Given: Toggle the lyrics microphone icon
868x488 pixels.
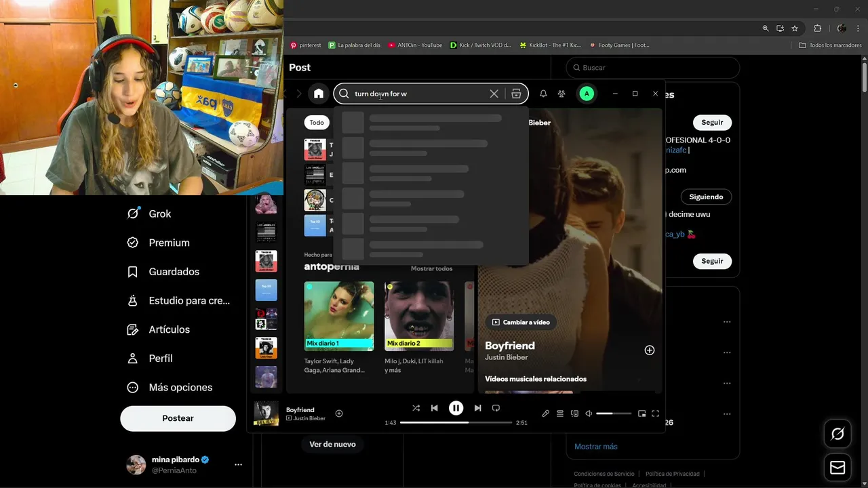Looking at the screenshot, I should click(546, 413).
